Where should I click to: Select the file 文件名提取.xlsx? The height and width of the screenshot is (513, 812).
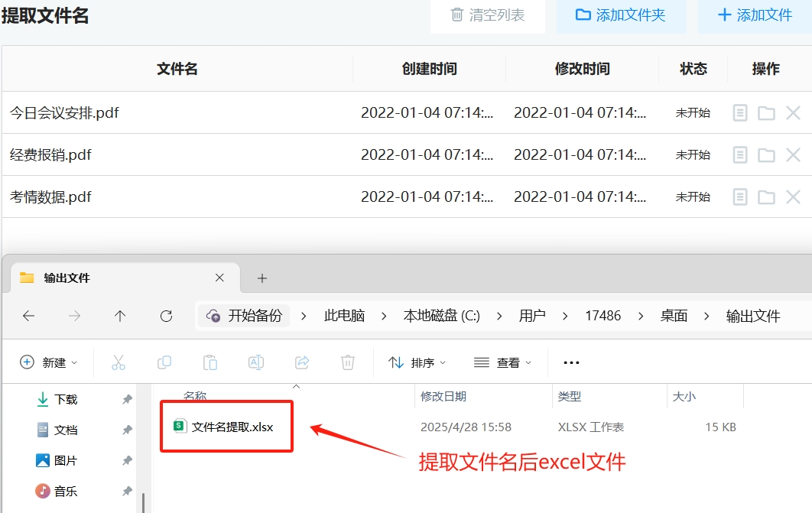point(223,427)
